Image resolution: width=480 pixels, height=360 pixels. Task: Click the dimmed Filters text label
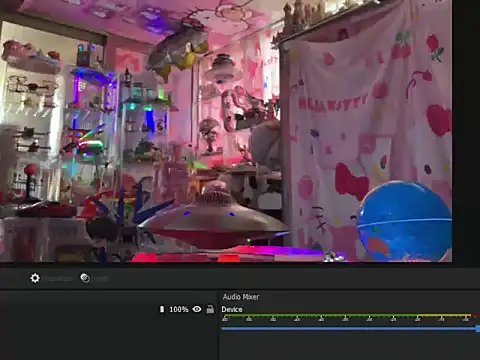(x=100, y=279)
